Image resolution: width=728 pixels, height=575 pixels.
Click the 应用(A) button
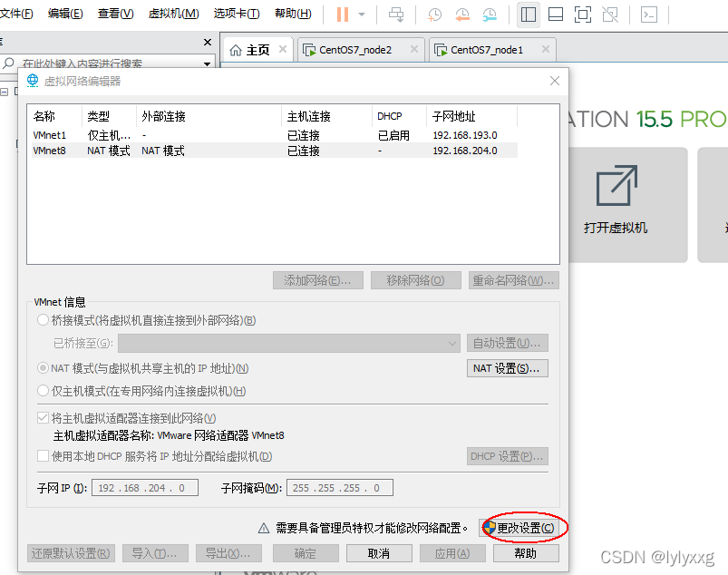coord(452,553)
